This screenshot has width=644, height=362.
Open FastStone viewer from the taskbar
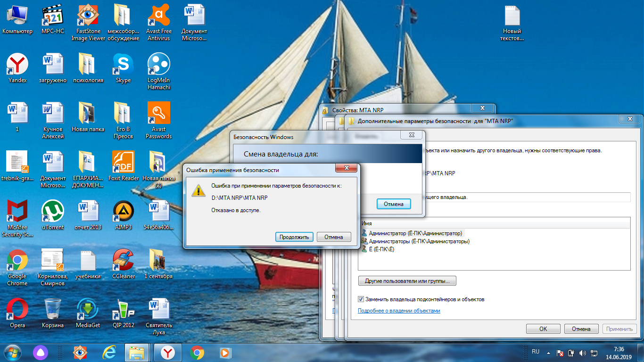tap(80, 353)
